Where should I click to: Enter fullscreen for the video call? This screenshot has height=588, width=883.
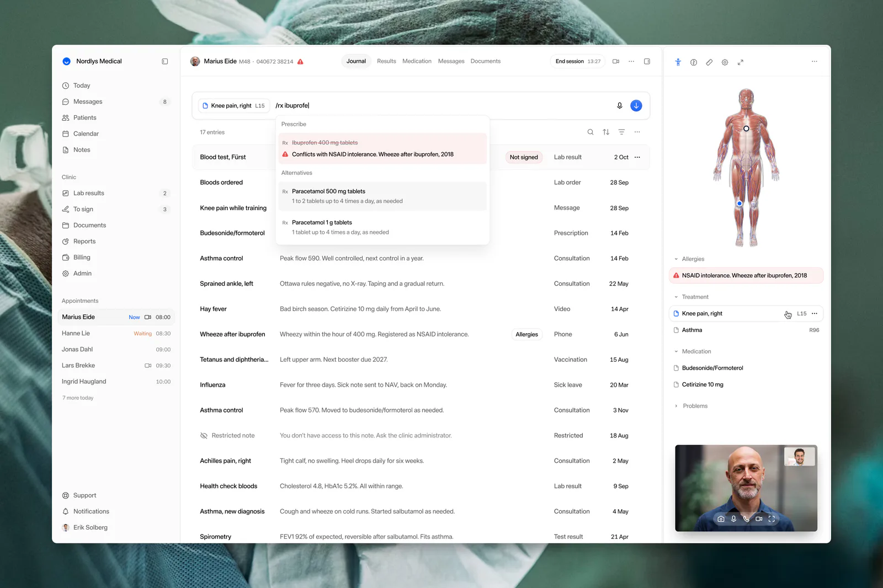[772, 519]
